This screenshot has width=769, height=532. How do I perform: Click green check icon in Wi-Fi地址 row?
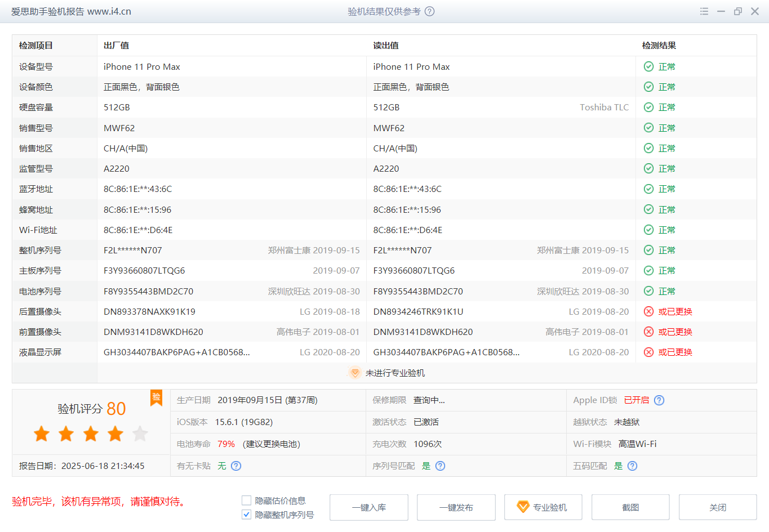tap(648, 230)
